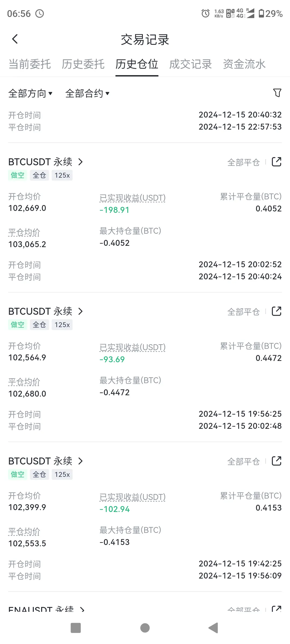Tap Android recent apps square
Image resolution: width=290 pixels, height=644 pixels.
coord(76,628)
